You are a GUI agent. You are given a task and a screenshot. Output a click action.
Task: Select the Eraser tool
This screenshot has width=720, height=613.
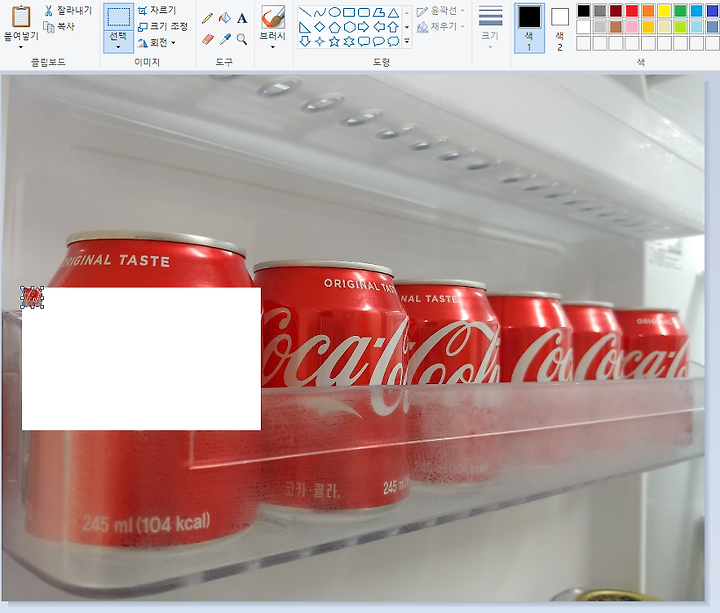(207, 39)
